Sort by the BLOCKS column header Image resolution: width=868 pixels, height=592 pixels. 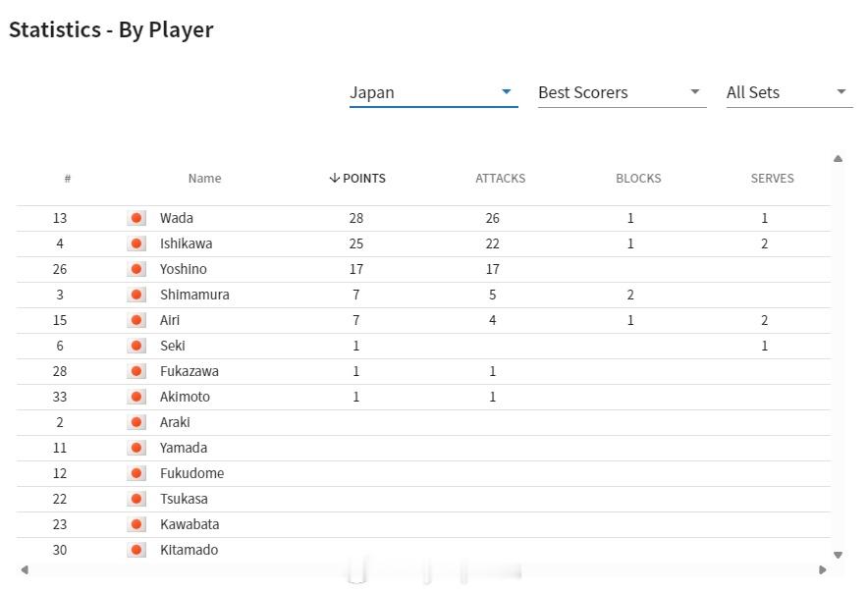[638, 178]
